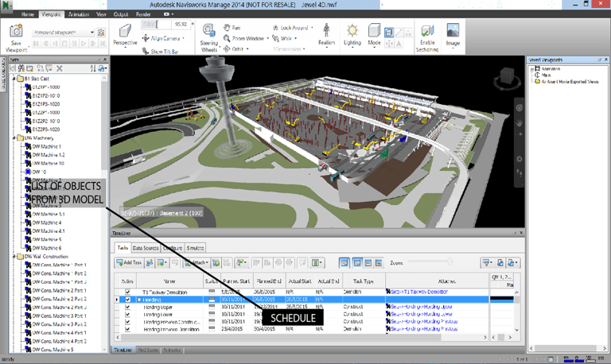
Task: Open the render Mode options
Action: tap(374, 35)
